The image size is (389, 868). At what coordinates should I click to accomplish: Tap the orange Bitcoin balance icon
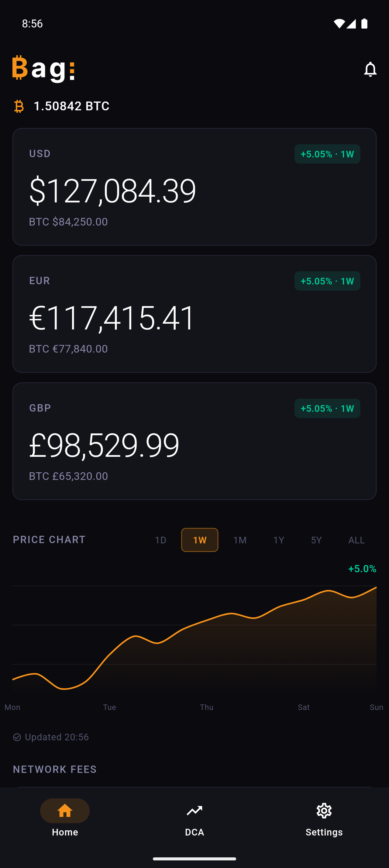tap(19, 106)
